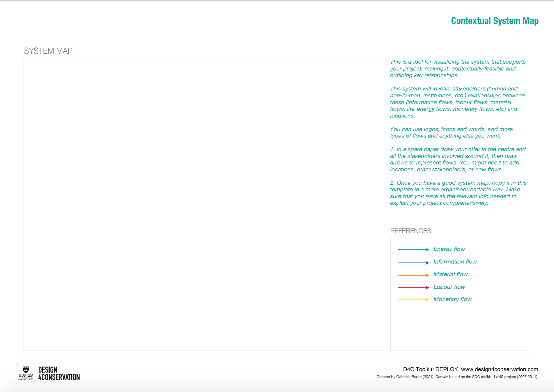Screen dimensions: 554x392
Task: Click the Material flow legend text
Action: (x=450, y=274)
